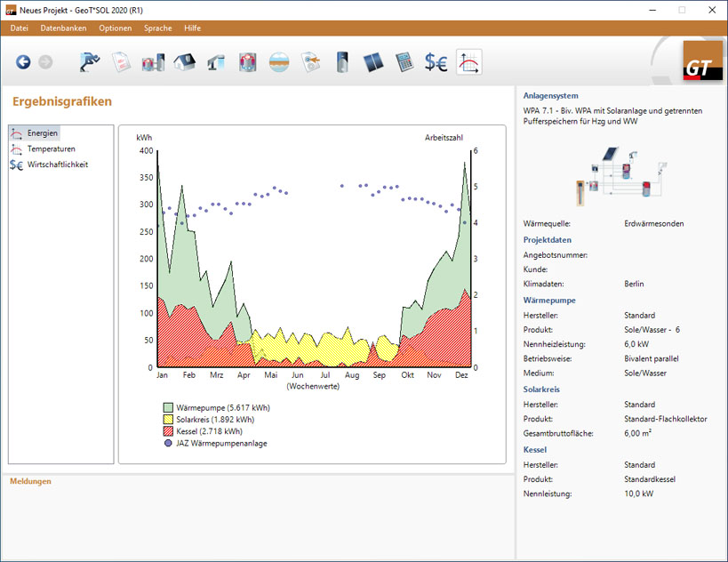Open climate data via the globe icon
728x562 pixels.
[x=276, y=62]
